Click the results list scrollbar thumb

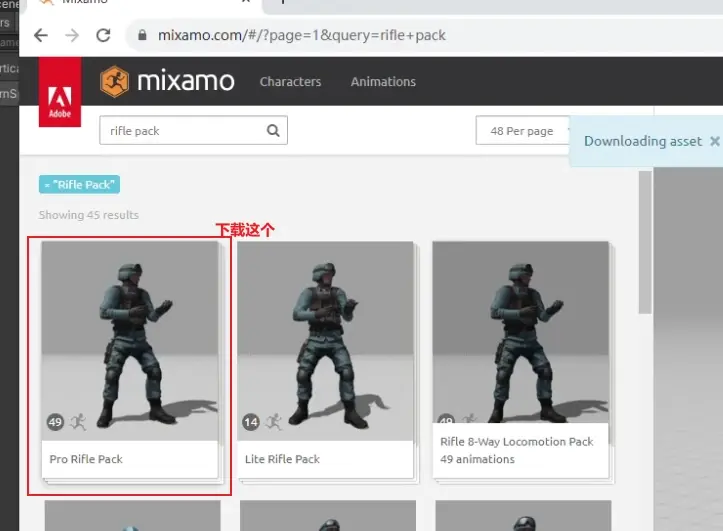point(645,242)
